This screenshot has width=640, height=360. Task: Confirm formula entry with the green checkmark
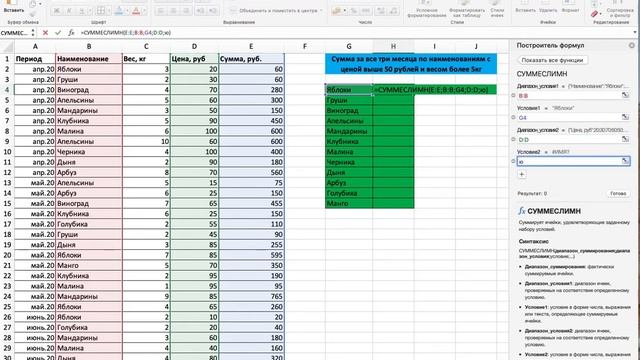(x=58, y=33)
